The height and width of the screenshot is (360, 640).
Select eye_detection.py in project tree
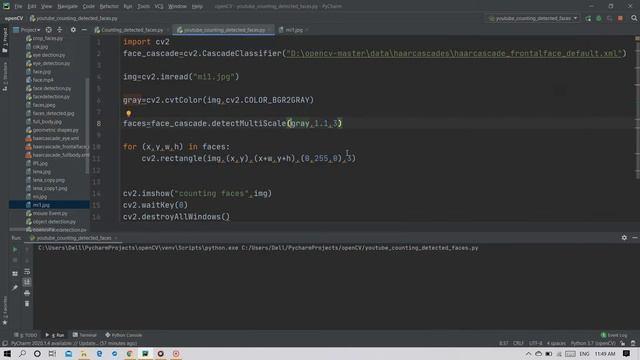[51, 63]
